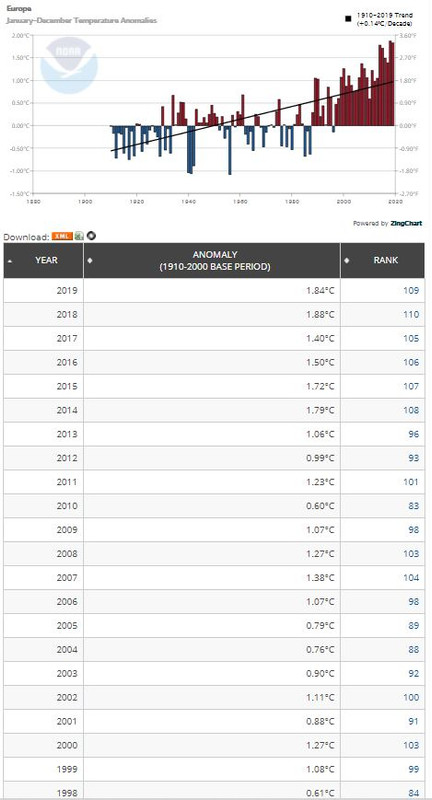Select the 1.88°C anomaly value
Screen dimensions: 432x800
click(x=320, y=315)
